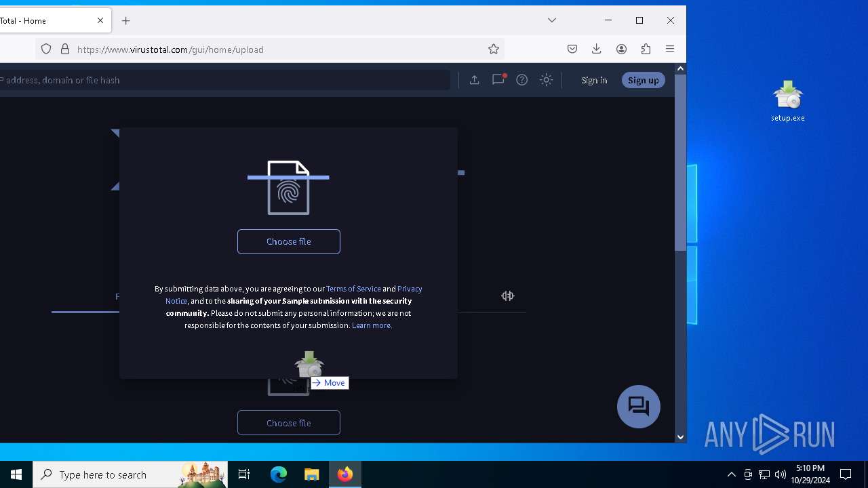Click the vertical scrollbar thumb

coord(680,163)
